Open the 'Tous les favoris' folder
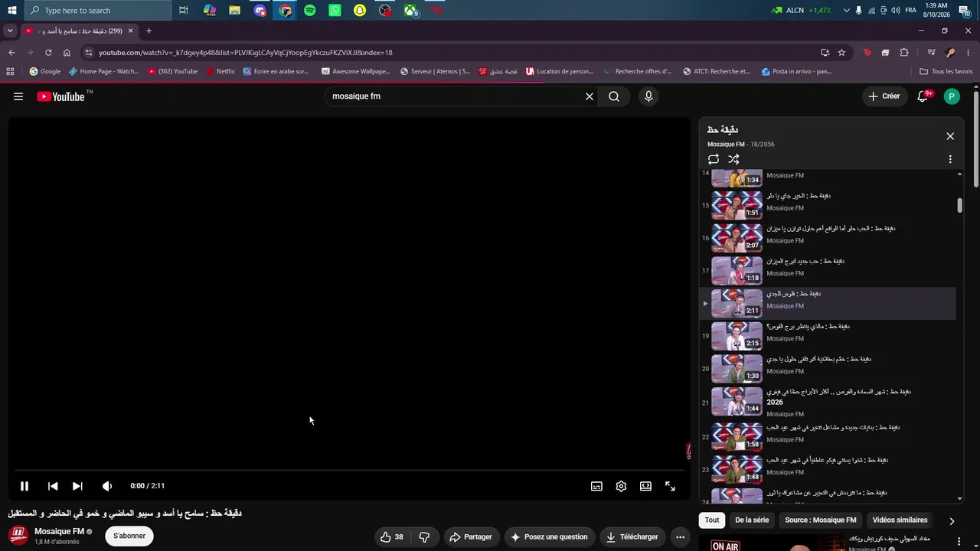Screen dimensions: 980x551 [946, 72]
